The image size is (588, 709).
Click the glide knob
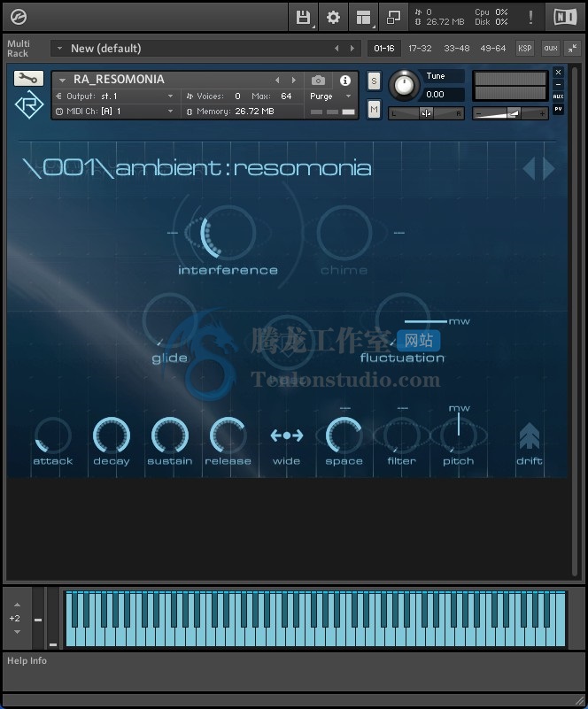click(x=170, y=320)
